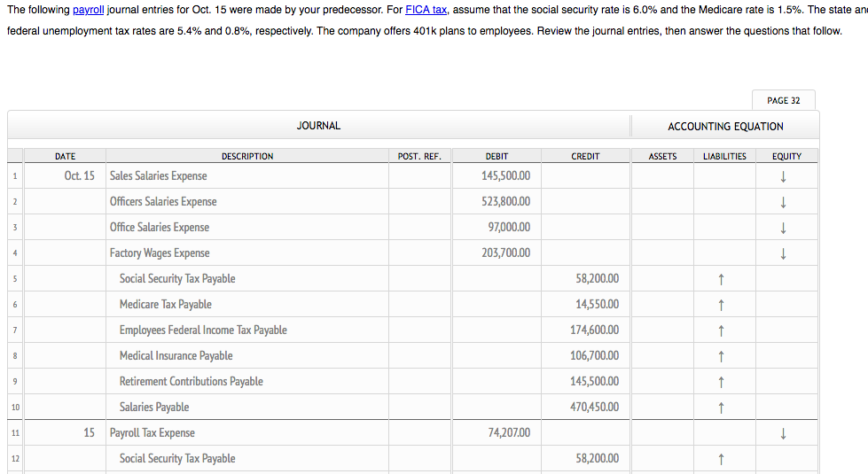Click the CREDIT column header

click(585, 157)
